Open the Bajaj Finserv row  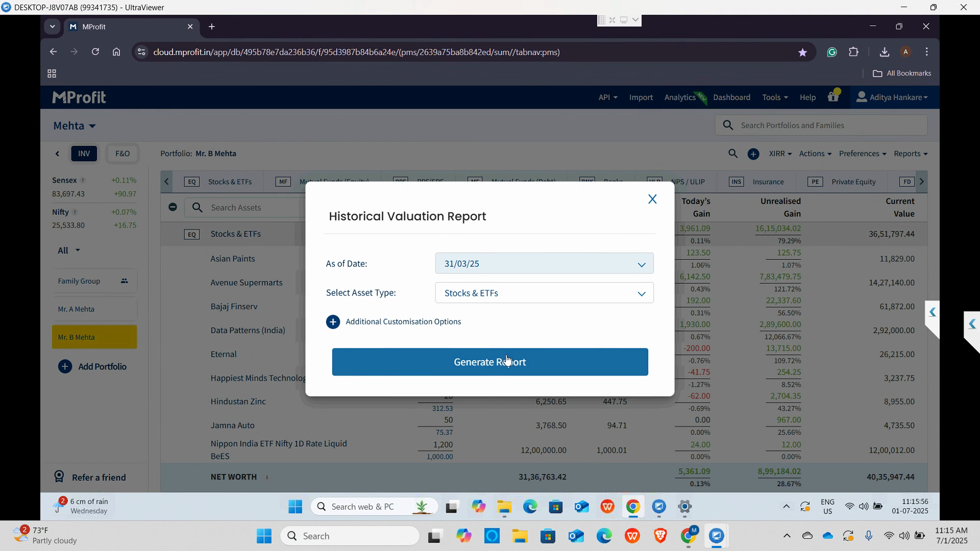coord(234,307)
